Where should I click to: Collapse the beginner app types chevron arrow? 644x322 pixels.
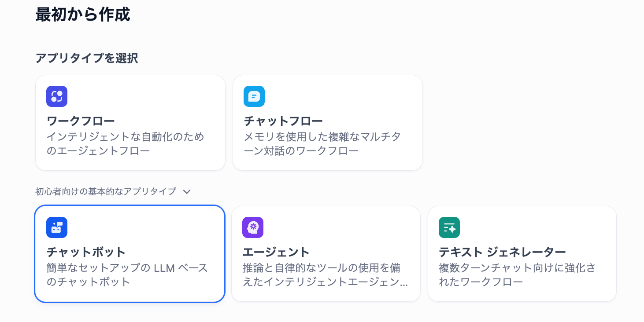click(x=187, y=192)
